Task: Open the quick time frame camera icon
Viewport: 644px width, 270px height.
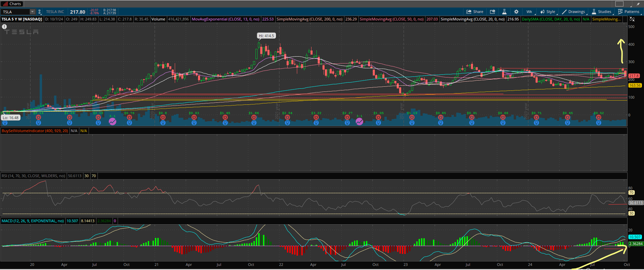Action: (493, 12)
